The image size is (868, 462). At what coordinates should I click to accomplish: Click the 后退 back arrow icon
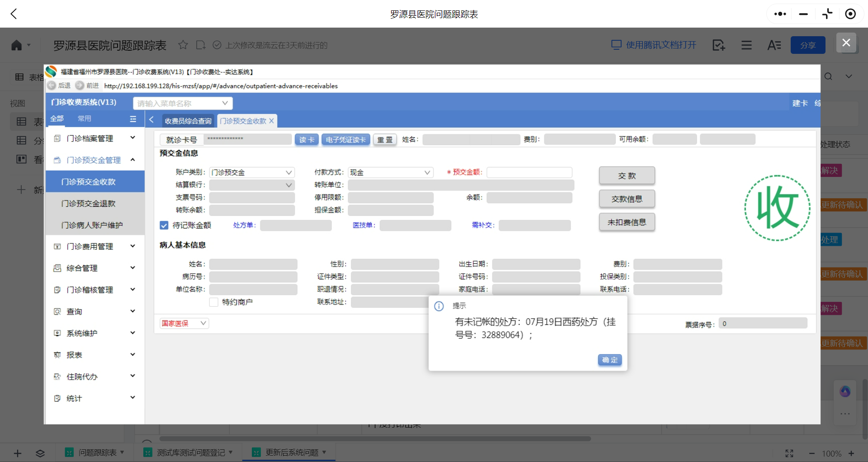click(x=52, y=85)
